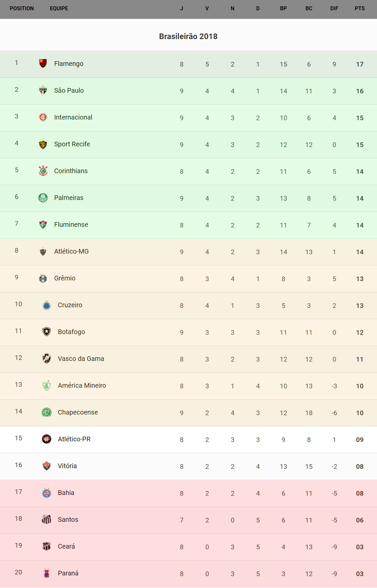Image resolution: width=377 pixels, height=588 pixels.
Task: Click the EQUIPE column header
Action: tap(59, 8)
